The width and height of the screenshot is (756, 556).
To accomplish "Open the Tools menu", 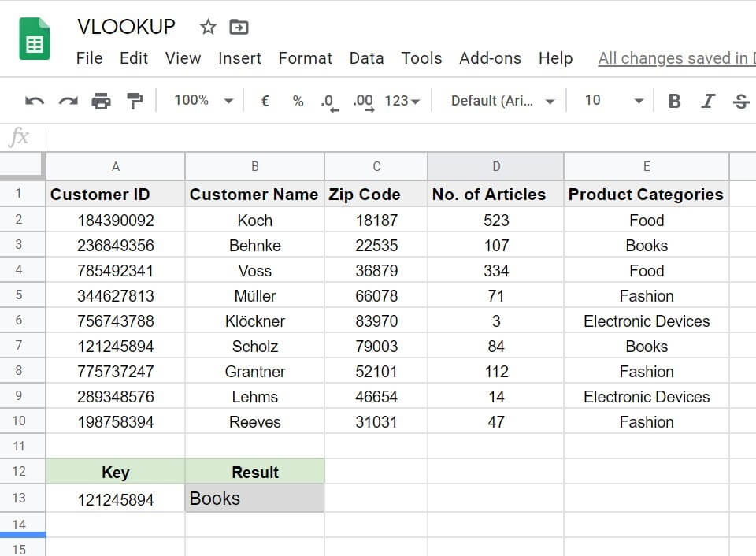I will coord(421,58).
